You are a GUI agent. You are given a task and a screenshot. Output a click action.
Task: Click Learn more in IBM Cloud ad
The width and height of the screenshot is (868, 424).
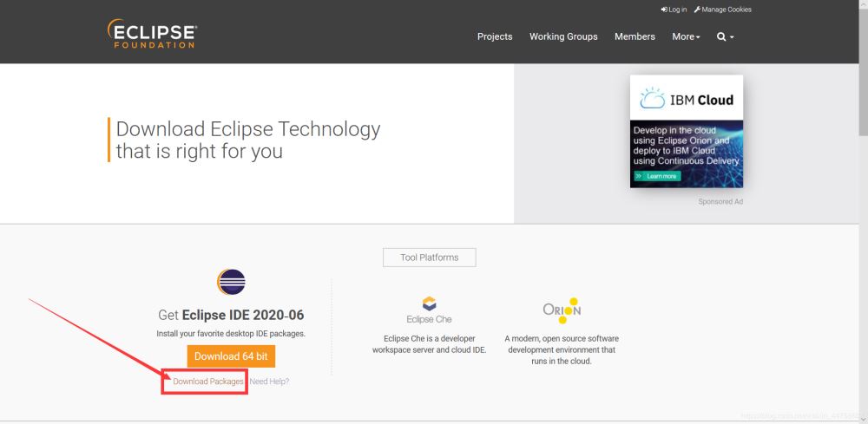(658, 176)
